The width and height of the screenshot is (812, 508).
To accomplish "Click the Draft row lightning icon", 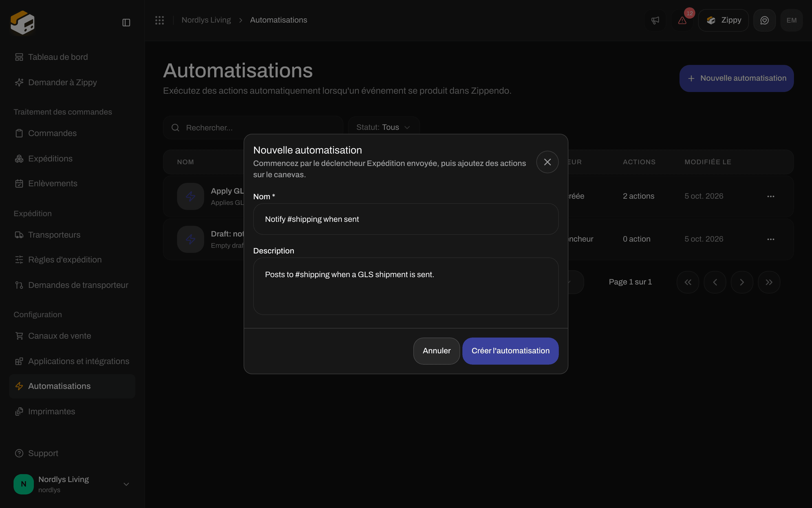I will pyautogui.click(x=191, y=239).
